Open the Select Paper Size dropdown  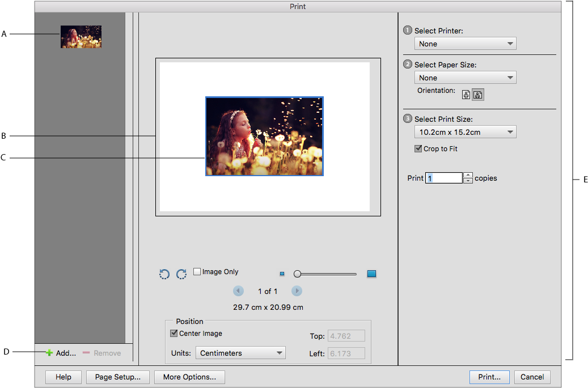(465, 77)
